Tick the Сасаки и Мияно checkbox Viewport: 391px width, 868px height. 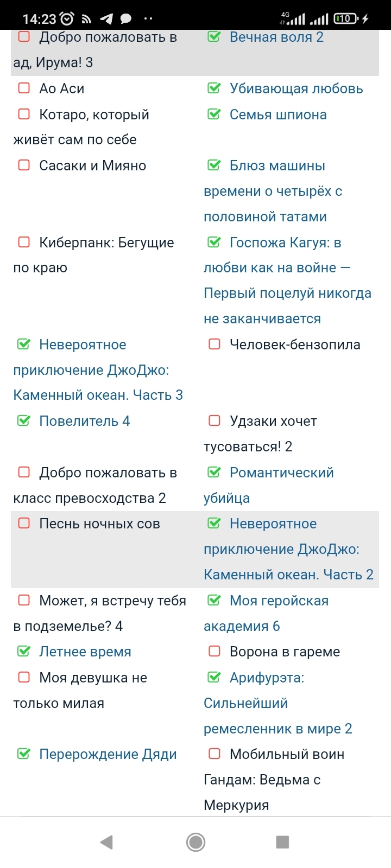tap(24, 165)
